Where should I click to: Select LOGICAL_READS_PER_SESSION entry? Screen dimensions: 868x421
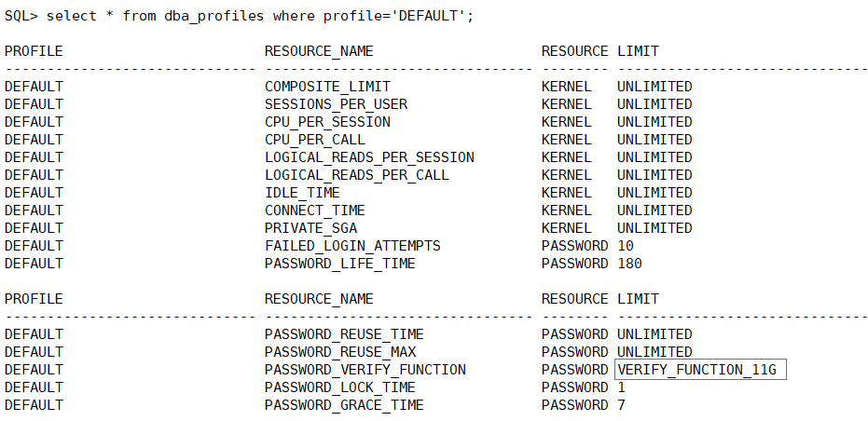[x=369, y=157]
